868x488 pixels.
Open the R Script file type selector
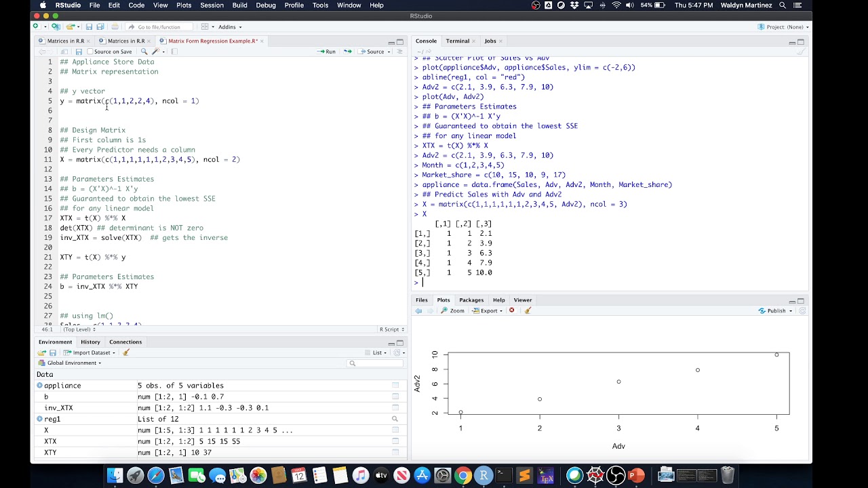(x=392, y=329)
